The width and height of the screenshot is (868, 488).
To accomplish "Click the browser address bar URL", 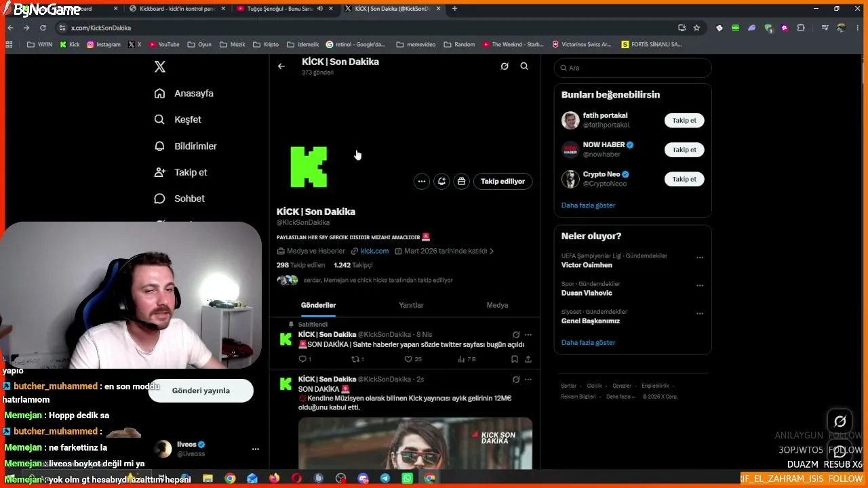I will 101,28.
